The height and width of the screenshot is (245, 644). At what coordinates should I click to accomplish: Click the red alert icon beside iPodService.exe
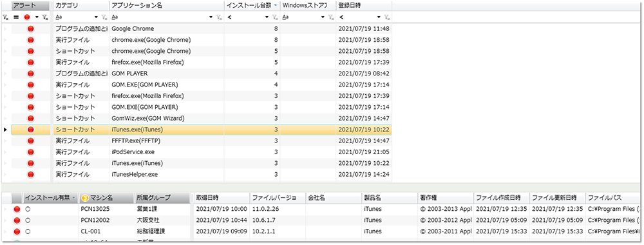coord(31,152)
